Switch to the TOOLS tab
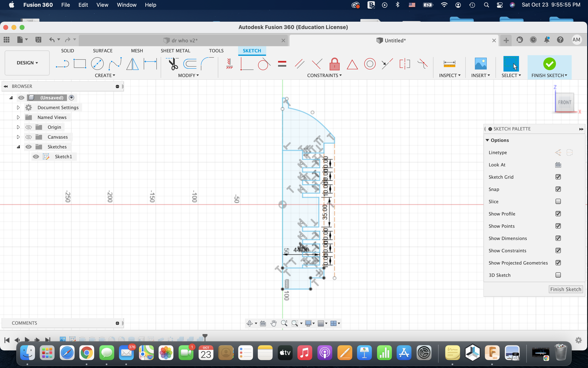Screen dimensions: 588x368 pos(216,51)
